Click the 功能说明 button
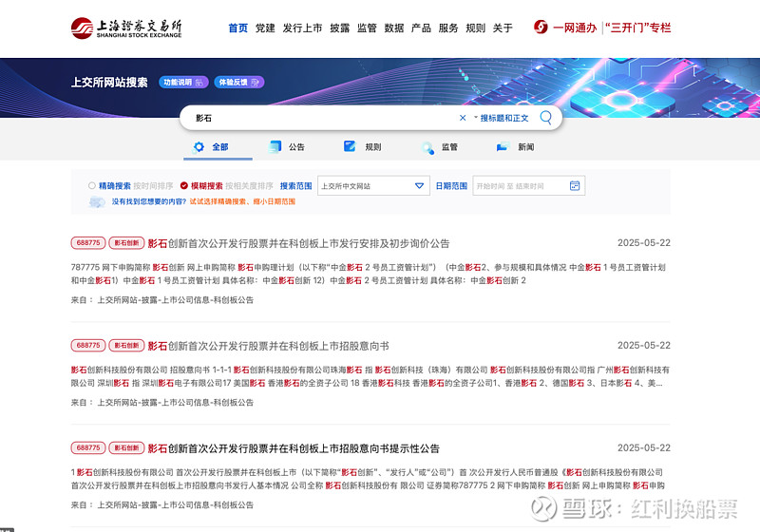The width and height of the screenshot is (760, 532). [181, 83]
